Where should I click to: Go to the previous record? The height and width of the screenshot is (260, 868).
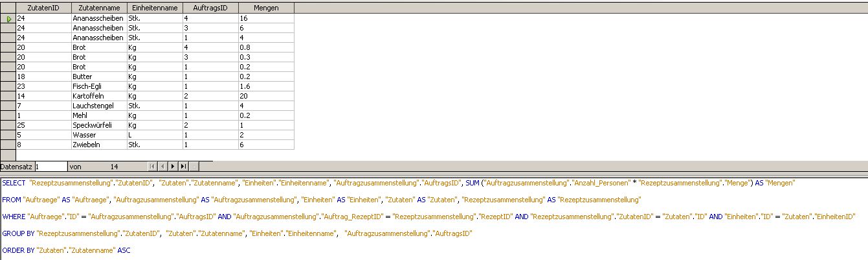(162, 167)
